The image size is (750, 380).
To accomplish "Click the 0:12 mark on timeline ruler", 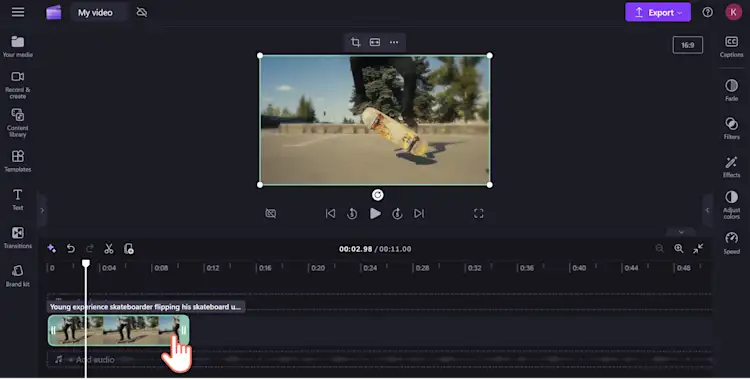I will point(212,268).
